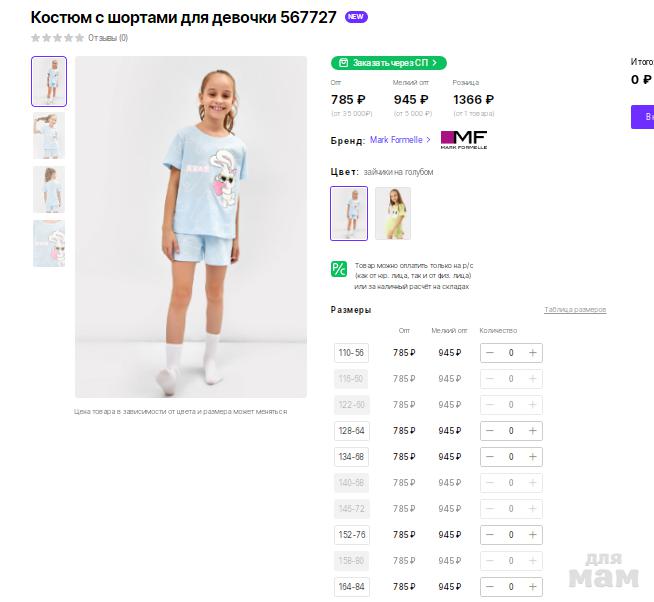Viewport: 654px width, 602px height.
Task: Increase quantity for size 134-68
Action: 532,457
